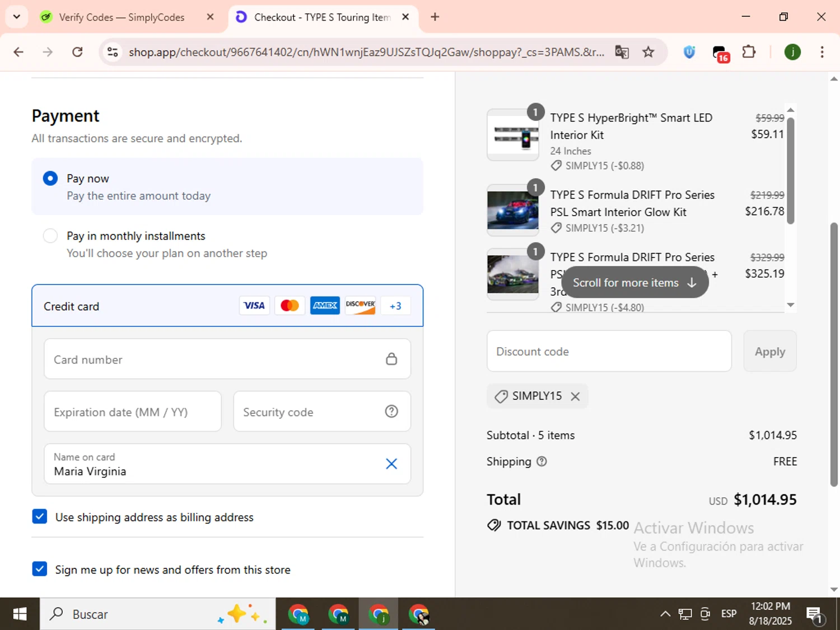Click the browser back arrow
840x630 pixels.
pos(18,52)
